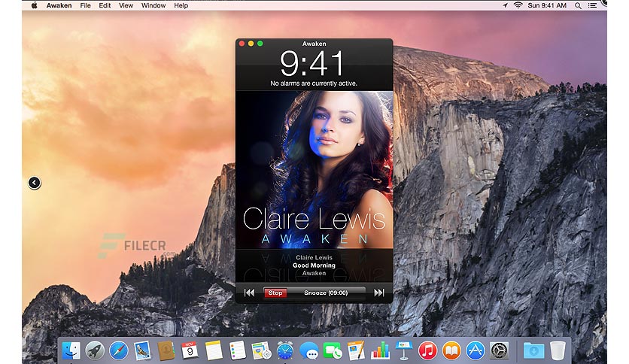Viewport: 629px width, 364px height.
Task: Open the View menu
Action: (x=126, y=5)
